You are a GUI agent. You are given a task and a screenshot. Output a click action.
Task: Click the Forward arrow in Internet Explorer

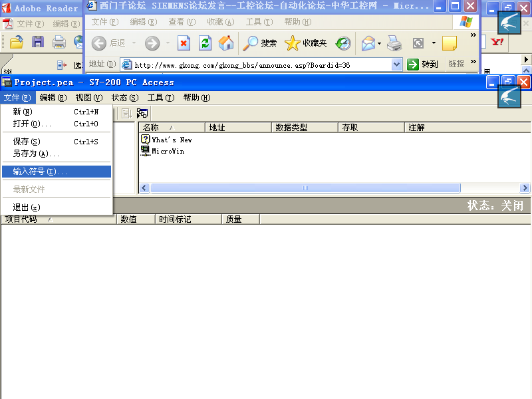coord(152,43)
